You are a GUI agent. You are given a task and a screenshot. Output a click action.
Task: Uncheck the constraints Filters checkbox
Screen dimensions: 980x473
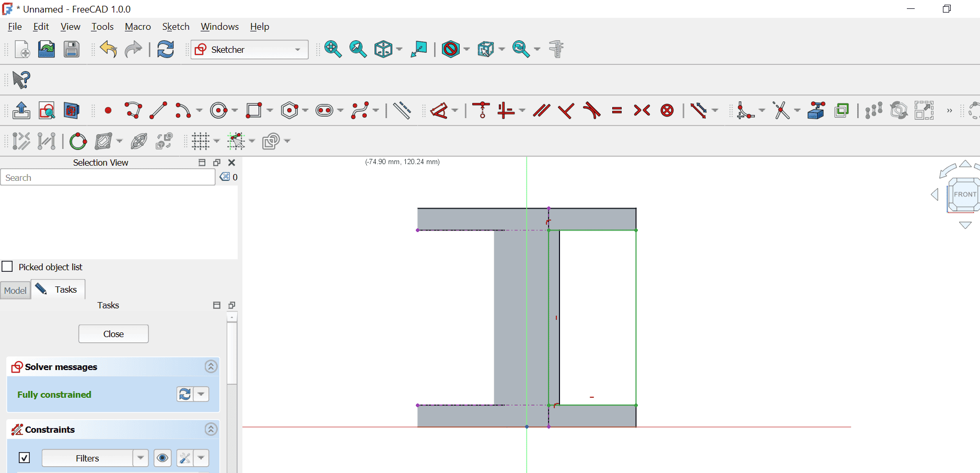24,458
